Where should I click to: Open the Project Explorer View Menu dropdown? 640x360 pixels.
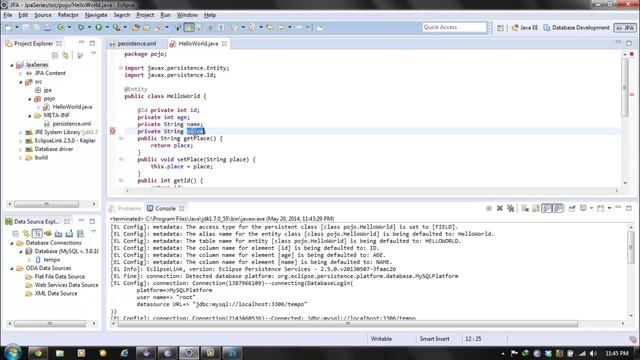tap(93, 54)
